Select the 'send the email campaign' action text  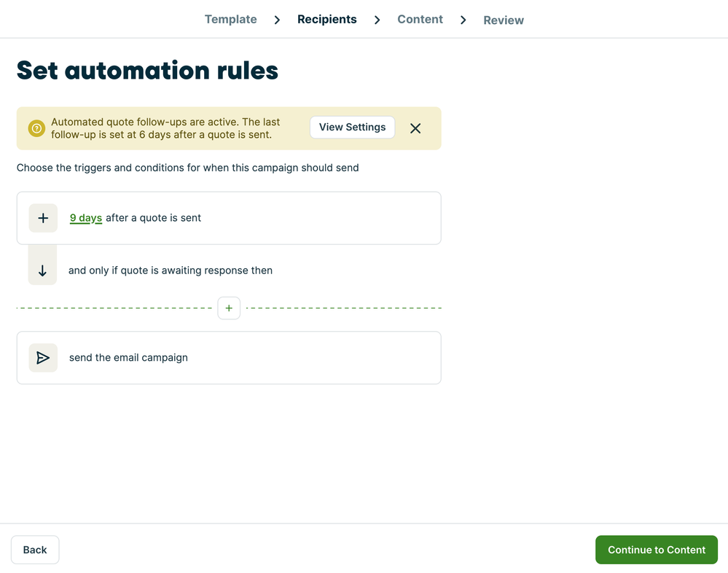128,358
